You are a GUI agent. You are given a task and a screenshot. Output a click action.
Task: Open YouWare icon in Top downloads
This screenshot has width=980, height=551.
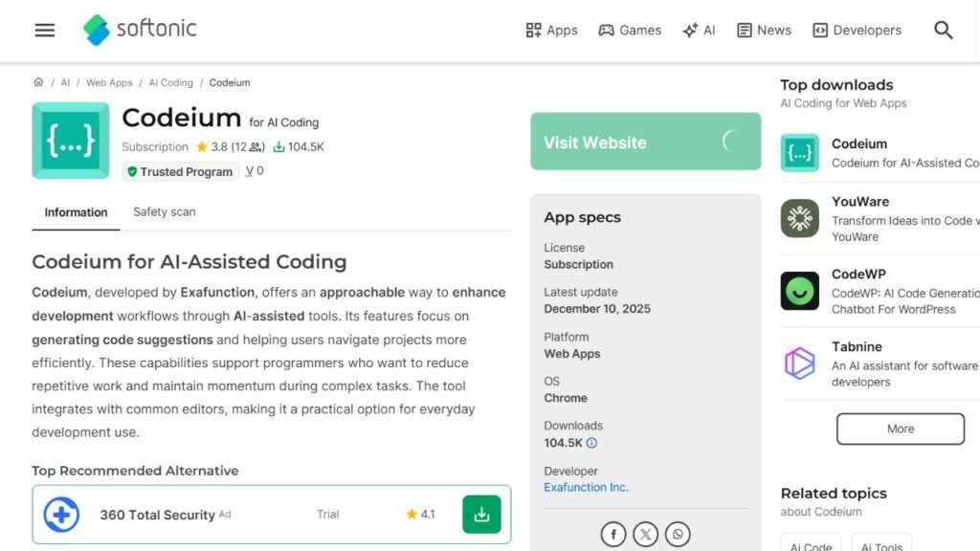(799, 218)
